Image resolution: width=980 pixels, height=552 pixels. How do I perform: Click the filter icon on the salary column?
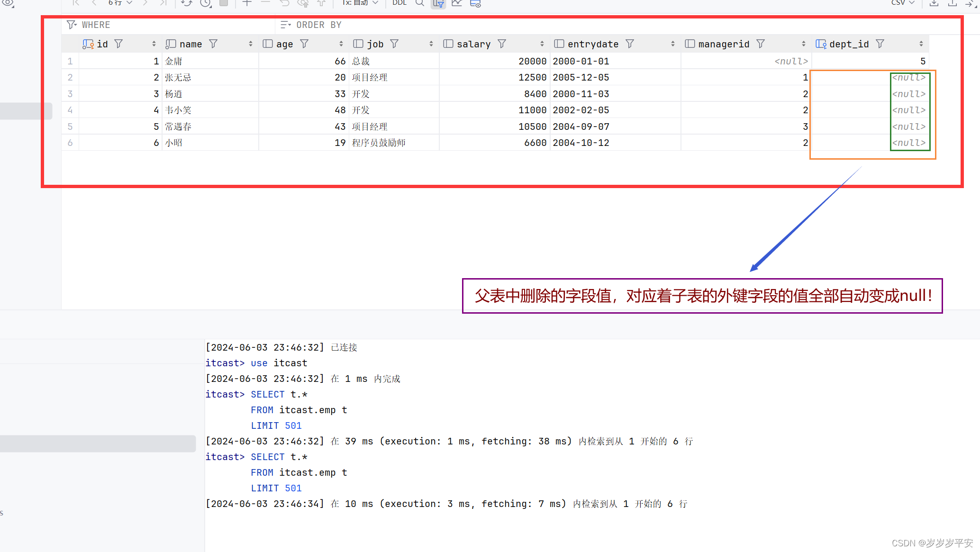[502, 44]
